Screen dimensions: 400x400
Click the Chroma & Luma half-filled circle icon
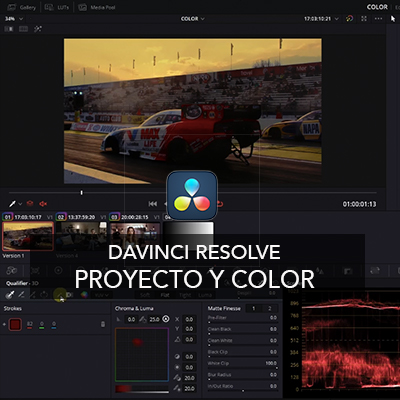(177, 357)
